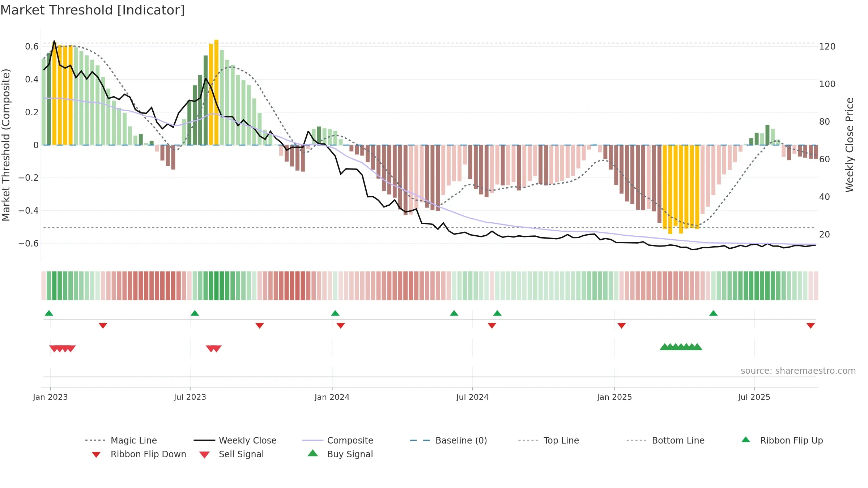Viewport: 868px width, 488px height.
Task: Click the ribbon flip up marker at Jul 2023
Action: (x=195, y=313)
